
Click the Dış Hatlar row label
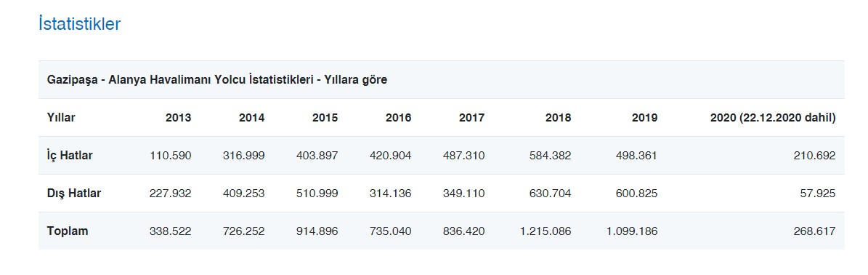74,193
